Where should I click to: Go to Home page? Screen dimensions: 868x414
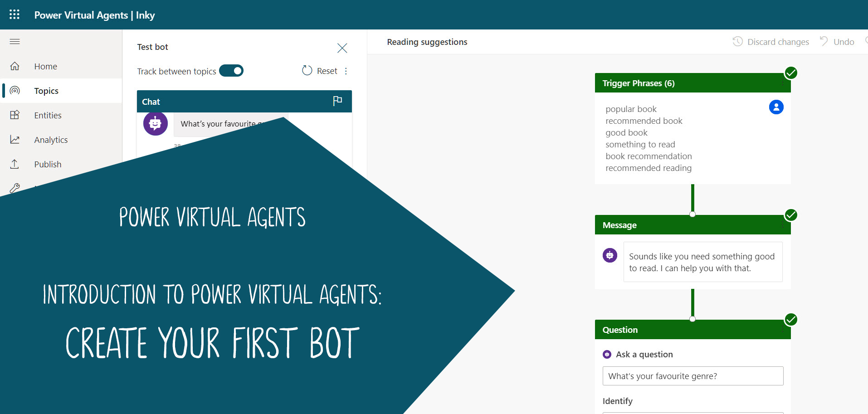point(46,66)
